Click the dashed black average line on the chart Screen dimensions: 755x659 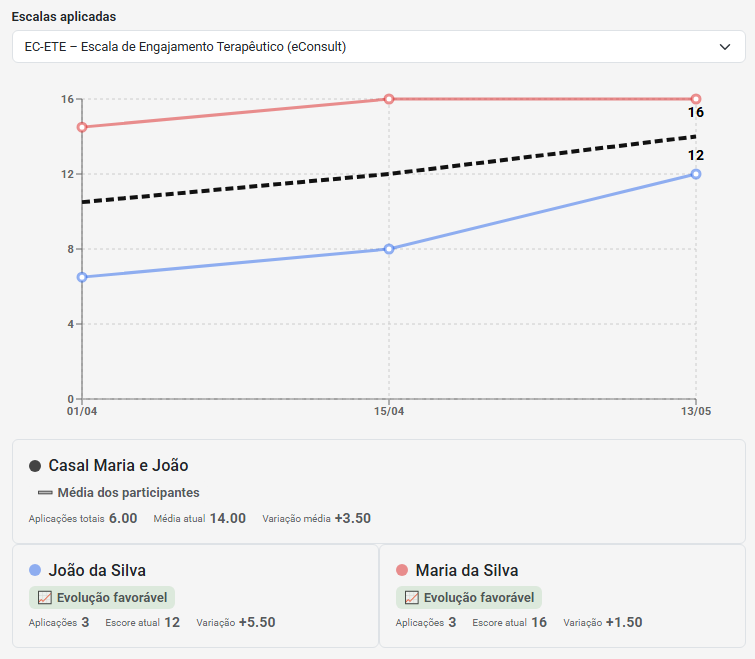(389, 174)
